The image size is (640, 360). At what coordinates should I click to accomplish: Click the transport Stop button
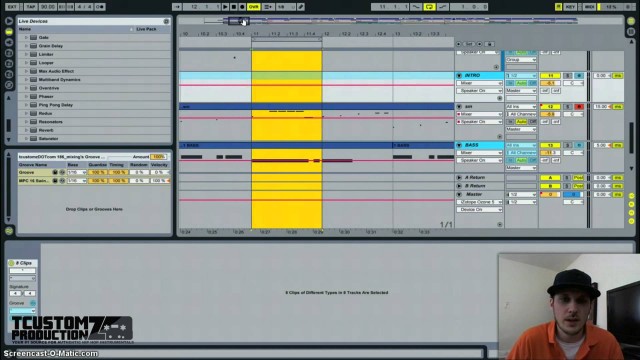[234, 7]
